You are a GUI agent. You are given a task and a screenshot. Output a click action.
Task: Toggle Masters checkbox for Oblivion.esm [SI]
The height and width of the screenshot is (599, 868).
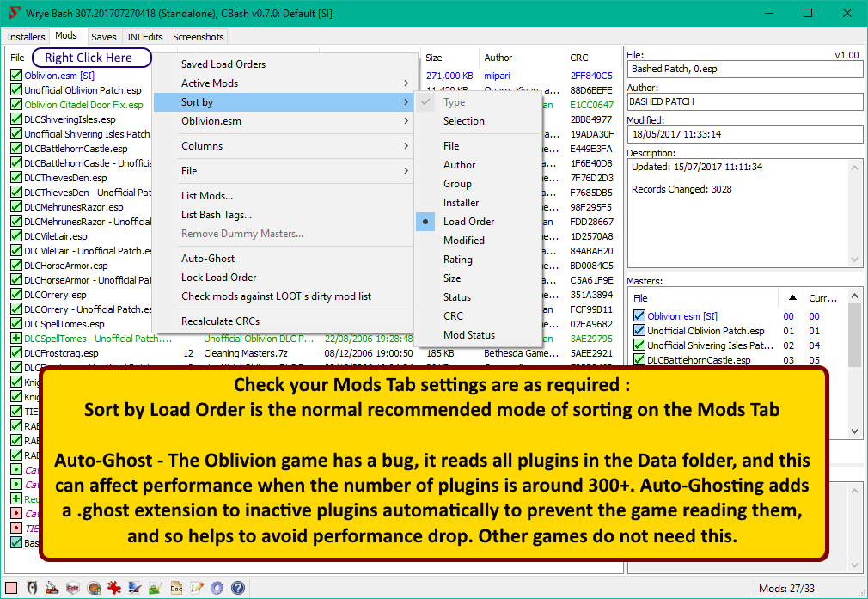pyautogui.click(x=639, y=315)
